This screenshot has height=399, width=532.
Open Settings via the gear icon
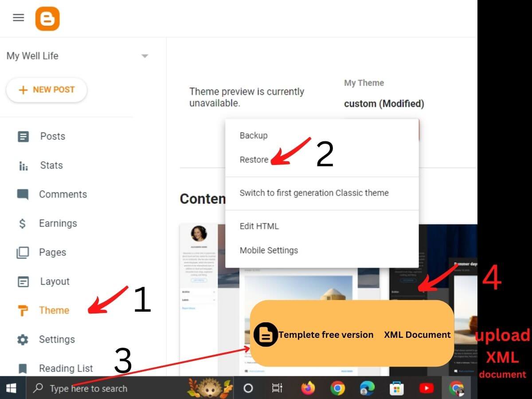[x=23, y=339]
